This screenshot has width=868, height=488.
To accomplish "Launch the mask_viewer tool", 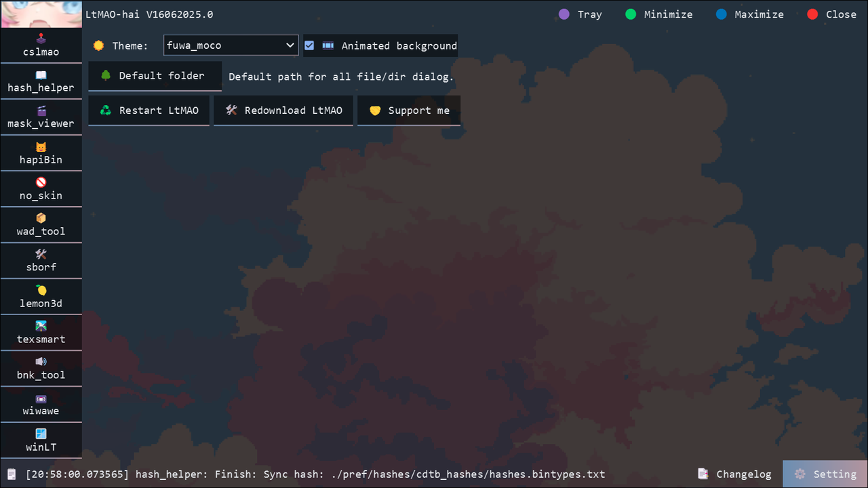I will coord(41,117).
